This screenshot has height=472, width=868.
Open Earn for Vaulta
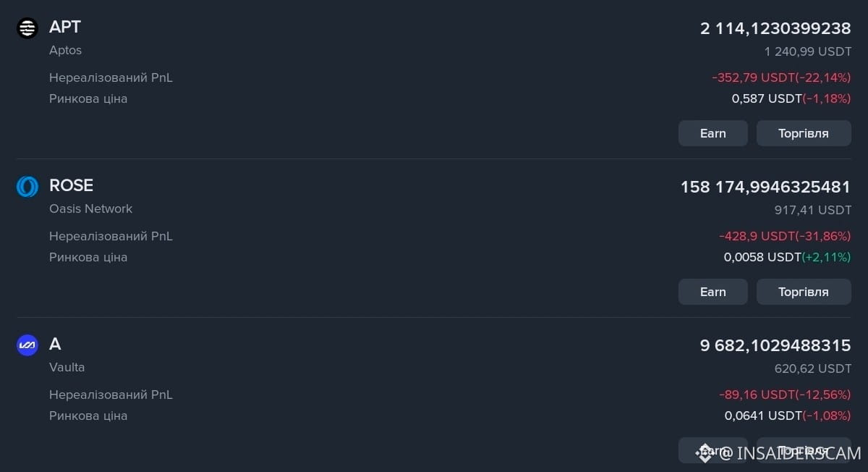click(712, 450)
